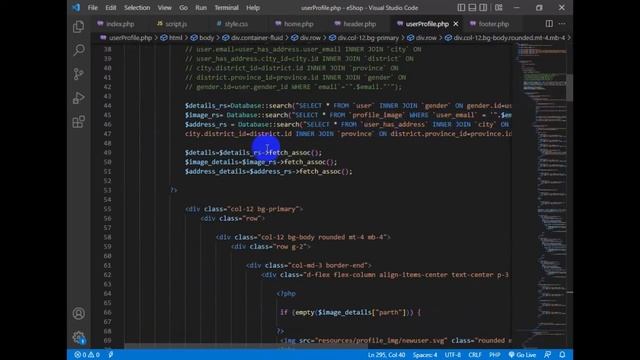640x360 pixels.
Task: Toggle bottom panel layout icon
Action: coord(472,7)
